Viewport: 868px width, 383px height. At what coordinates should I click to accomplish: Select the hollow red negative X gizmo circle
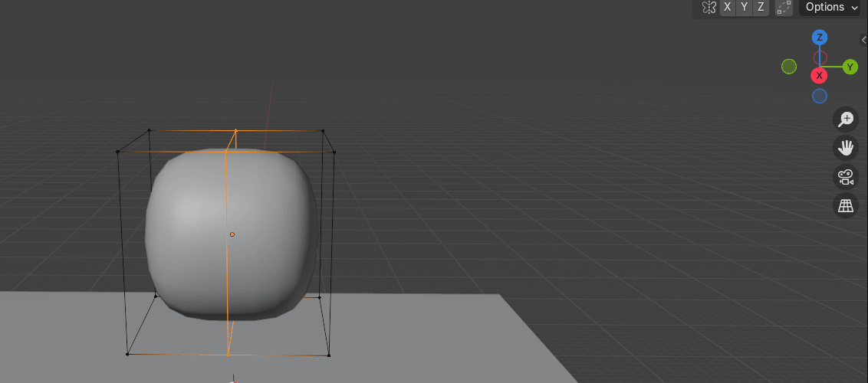(x=820, y=57)
